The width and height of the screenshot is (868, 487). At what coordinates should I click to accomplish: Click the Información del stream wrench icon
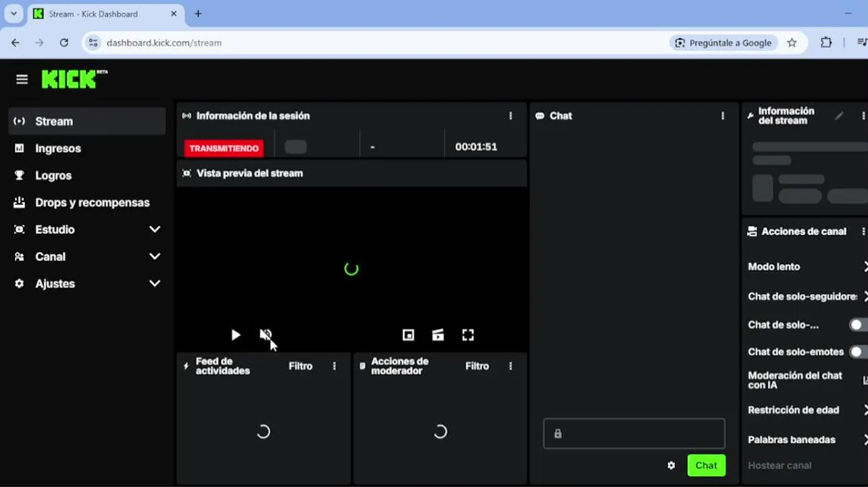point(750,116)
